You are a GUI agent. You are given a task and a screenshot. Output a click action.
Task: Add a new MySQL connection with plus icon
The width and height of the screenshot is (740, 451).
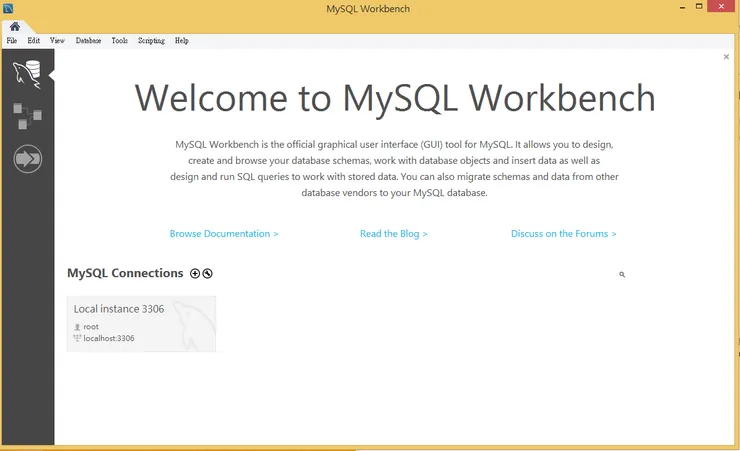point(195,273)
